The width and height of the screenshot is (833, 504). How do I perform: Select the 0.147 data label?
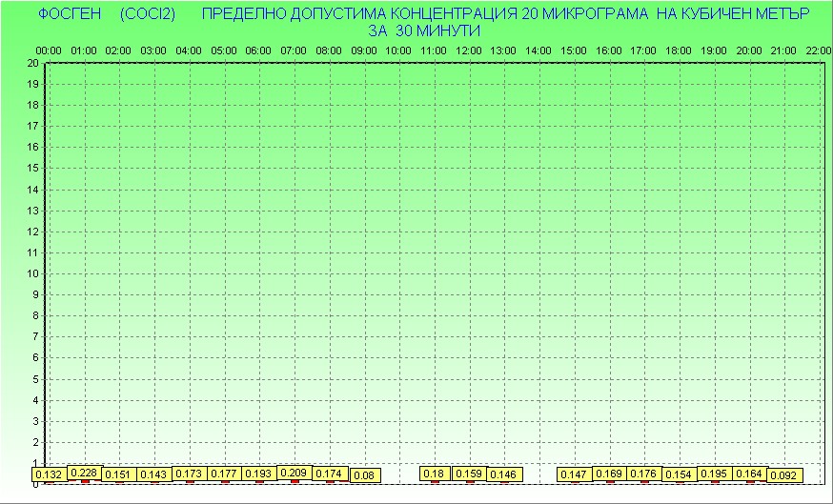click(575, 474)
